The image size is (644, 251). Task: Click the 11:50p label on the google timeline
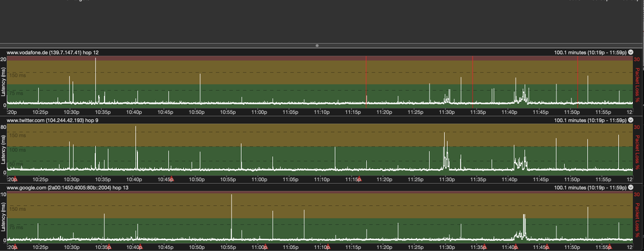572,247
